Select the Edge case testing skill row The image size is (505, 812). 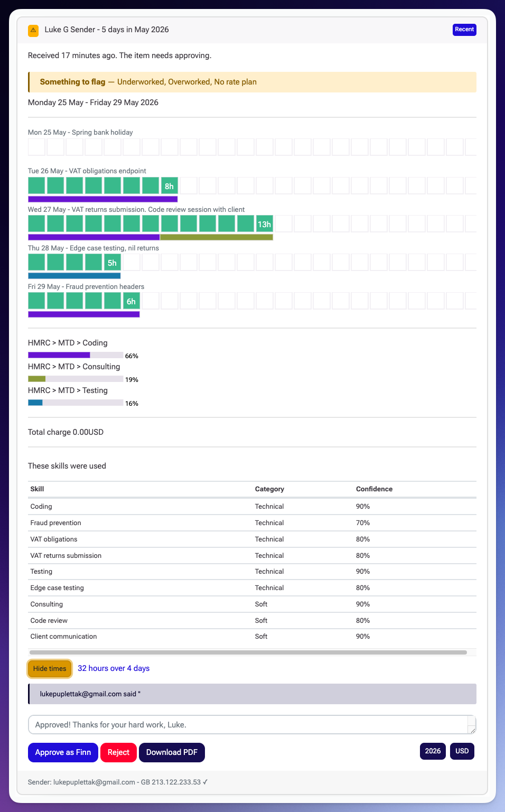[x=252, y=588]
